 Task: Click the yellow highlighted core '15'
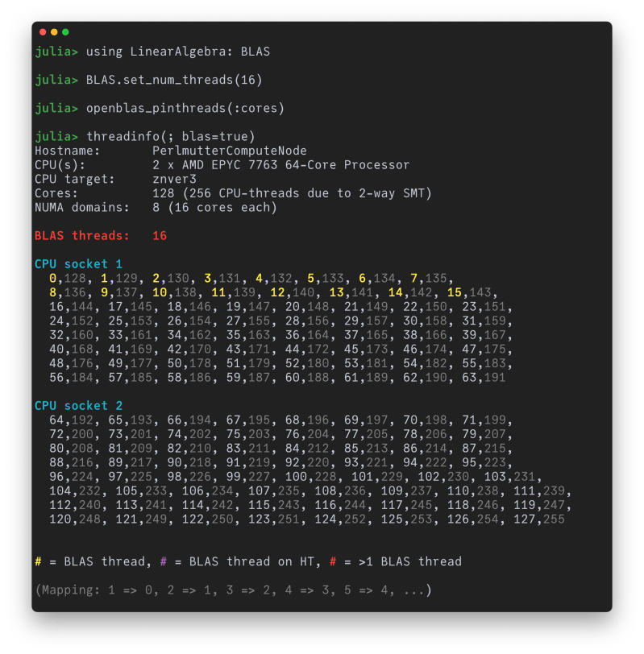pyautogui.click(x=454, y=292)
